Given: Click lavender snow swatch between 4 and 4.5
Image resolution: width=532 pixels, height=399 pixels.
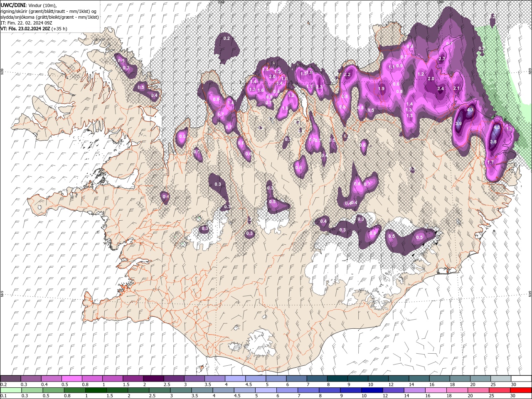Looking at the screenshot, I should coord(235,379).
